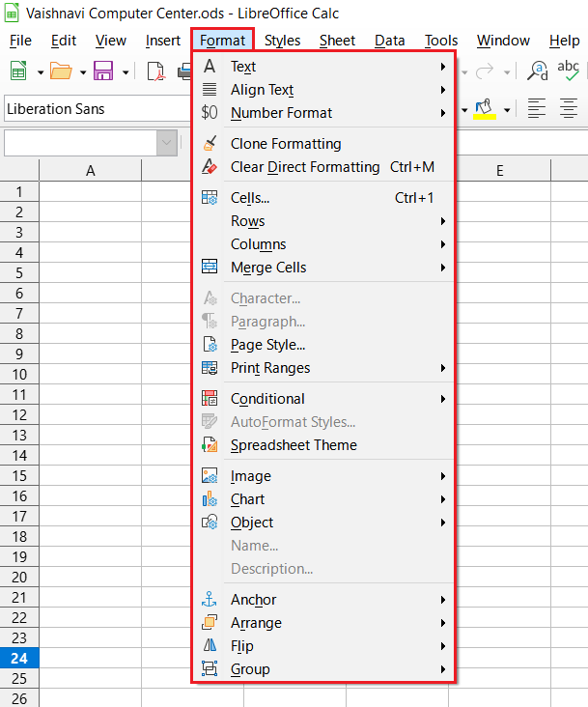Open the Styles menu
Screen dimensions: 588x707
[283, 41]
